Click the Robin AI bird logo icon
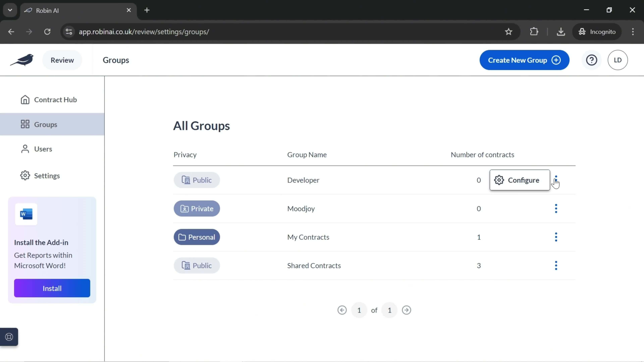The image size is (644, 362). coord(22,60)
